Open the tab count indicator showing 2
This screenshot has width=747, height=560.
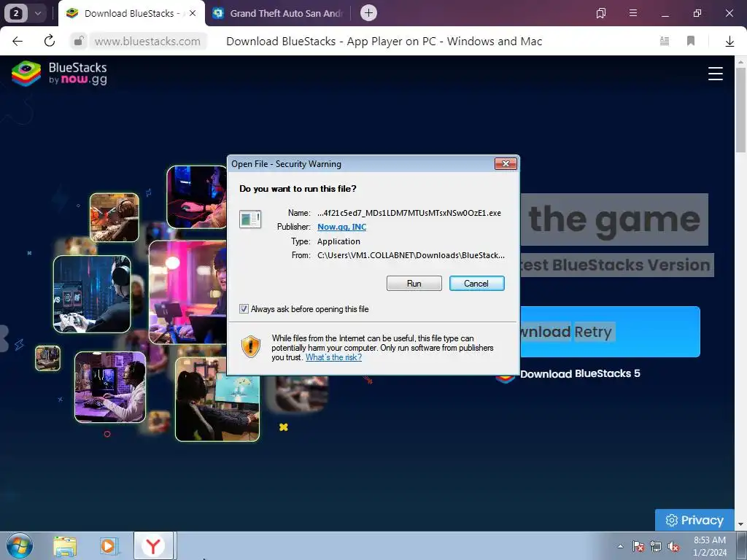pos(16,13)
